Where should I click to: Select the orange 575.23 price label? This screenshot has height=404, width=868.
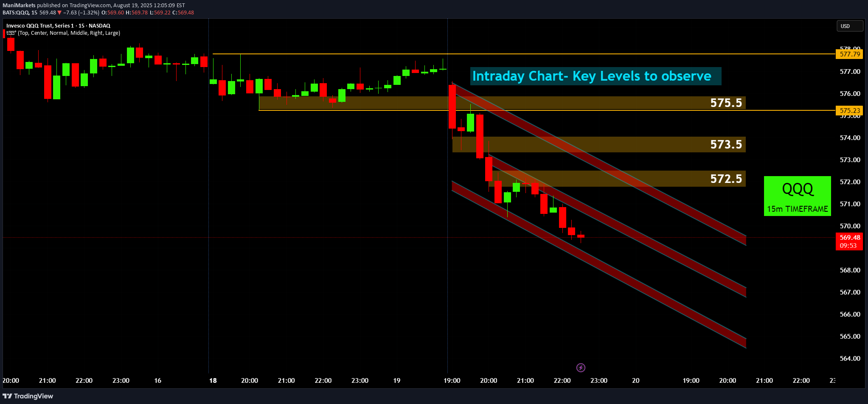[x=850, y=110]
